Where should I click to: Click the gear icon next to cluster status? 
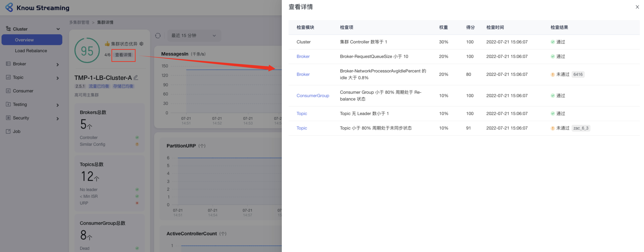coord(141,44)
